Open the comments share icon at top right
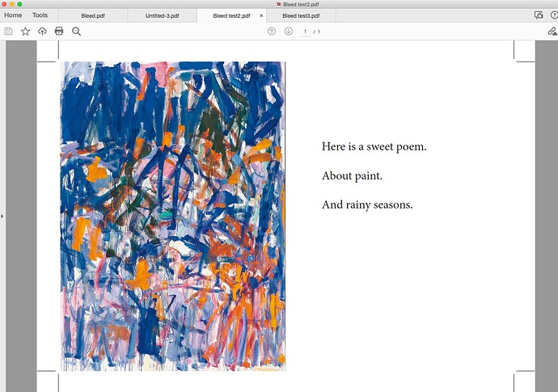This screenshot has width=558, height=392. point(539,15)
